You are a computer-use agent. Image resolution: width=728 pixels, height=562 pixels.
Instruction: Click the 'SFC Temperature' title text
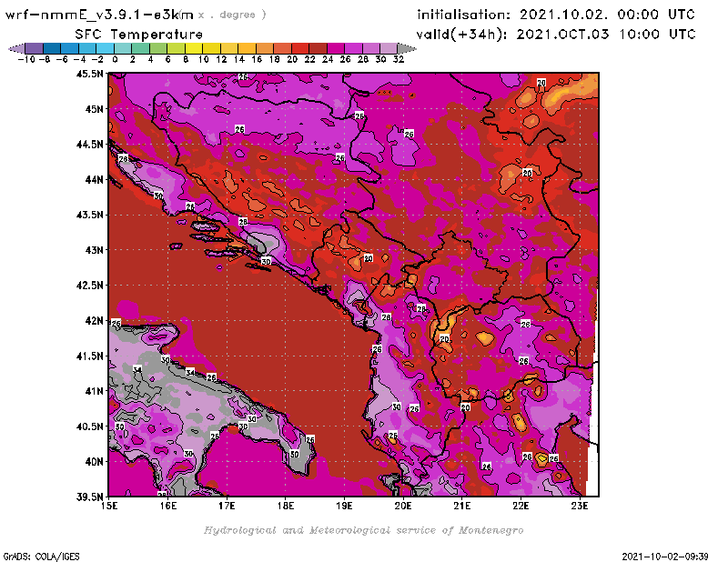pyautogui.click(x=139, y=35)
